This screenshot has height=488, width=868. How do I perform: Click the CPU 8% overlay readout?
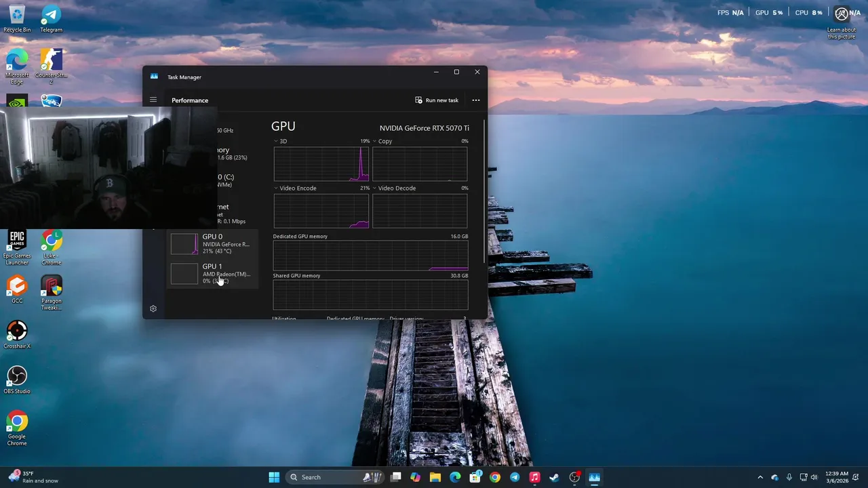(809, 13)
